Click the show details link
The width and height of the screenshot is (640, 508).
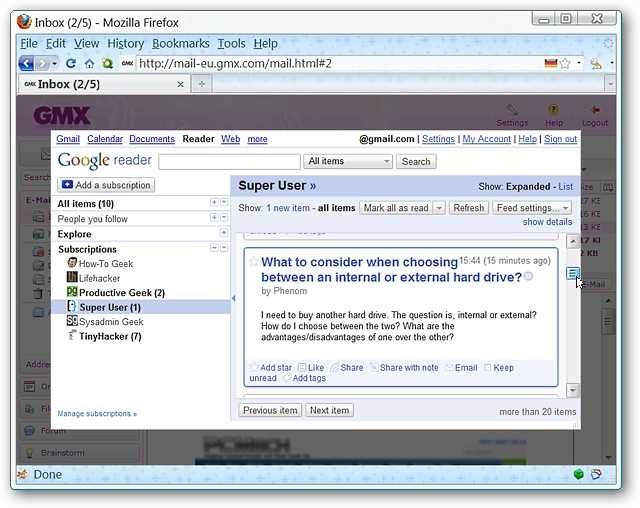coord(547,222)
